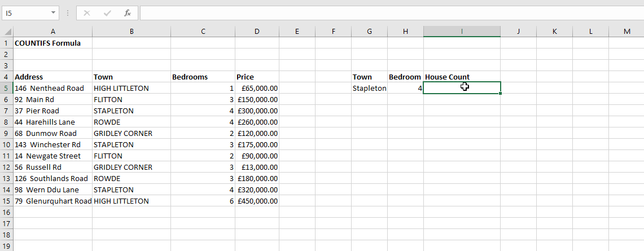Click the name box resize dots handle
Viewport: 644px width, 251px height.
pyautogui.click(x=68, y=12)
